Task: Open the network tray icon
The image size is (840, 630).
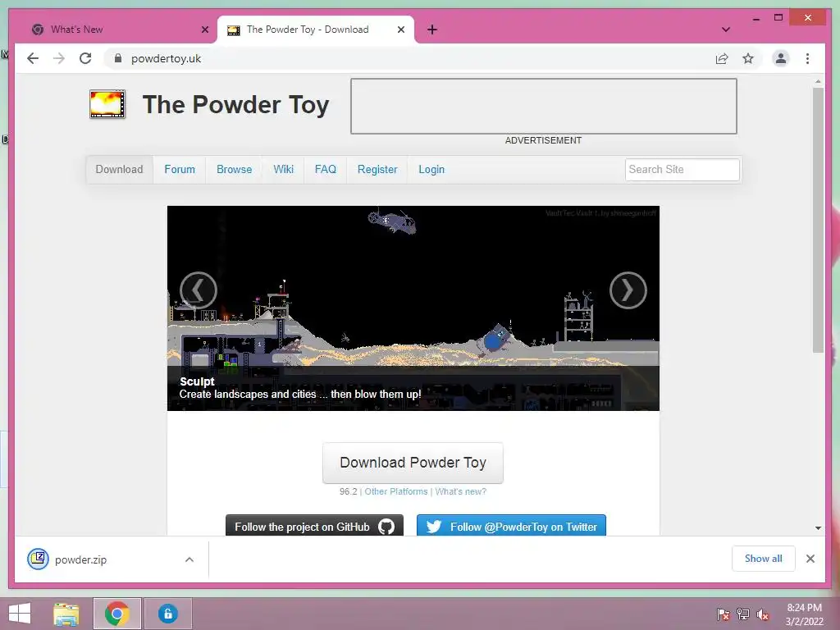Action: [x=743, y=614]
